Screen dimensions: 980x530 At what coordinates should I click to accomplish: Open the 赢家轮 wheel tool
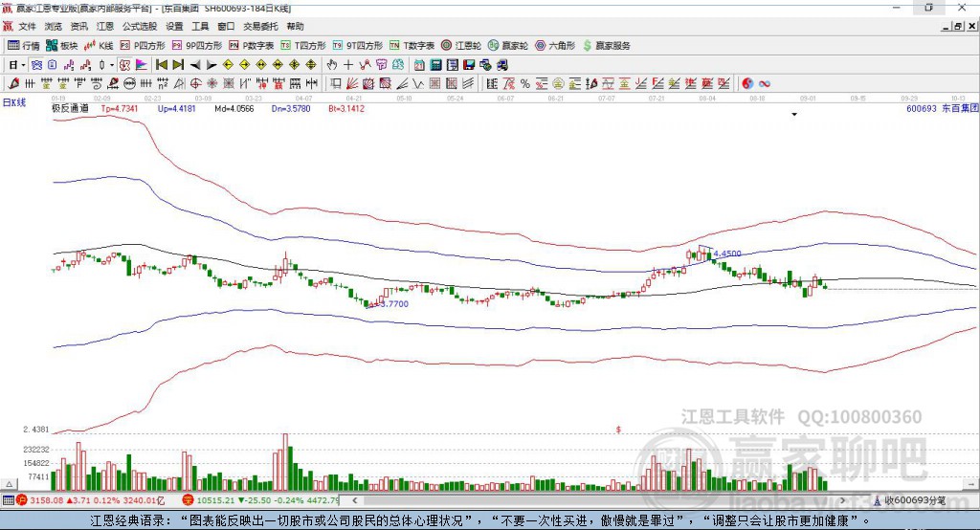508,46
